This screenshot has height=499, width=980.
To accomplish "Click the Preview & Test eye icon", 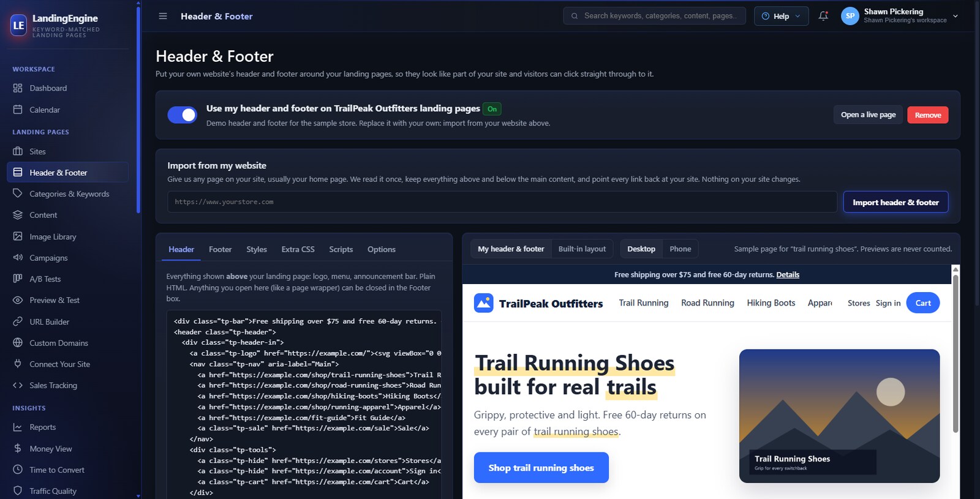I will [18, 300].
